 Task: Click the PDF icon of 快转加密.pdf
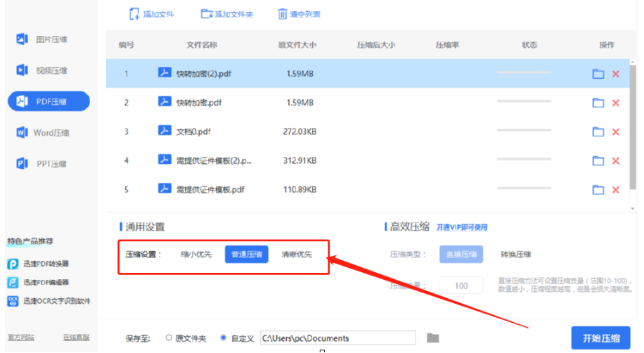pyautogui.click(x=165, y=101)
